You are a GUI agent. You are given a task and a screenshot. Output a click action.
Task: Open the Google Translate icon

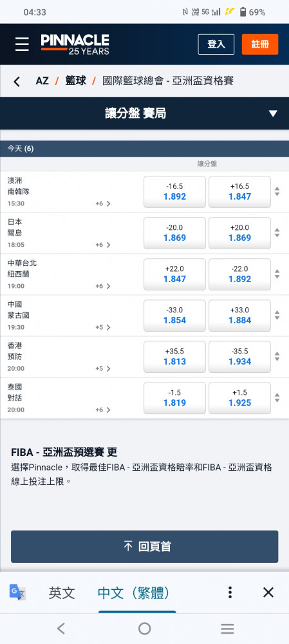point(17,592)
